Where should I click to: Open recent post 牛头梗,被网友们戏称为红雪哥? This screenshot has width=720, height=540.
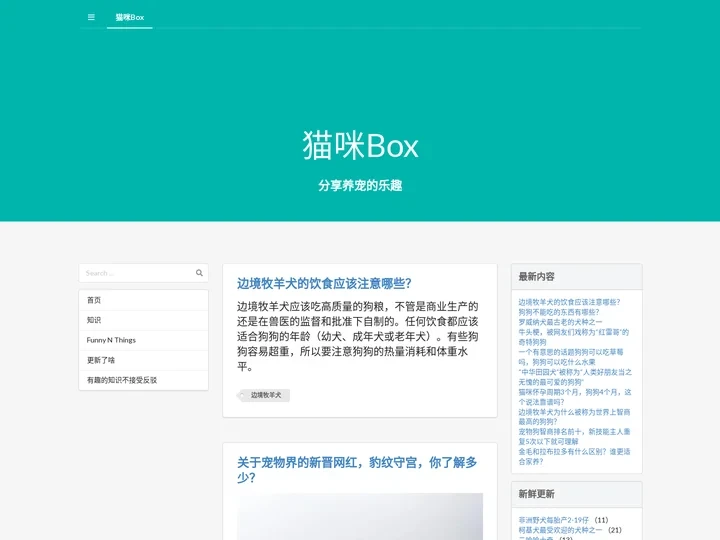click(x=574, y=337)
